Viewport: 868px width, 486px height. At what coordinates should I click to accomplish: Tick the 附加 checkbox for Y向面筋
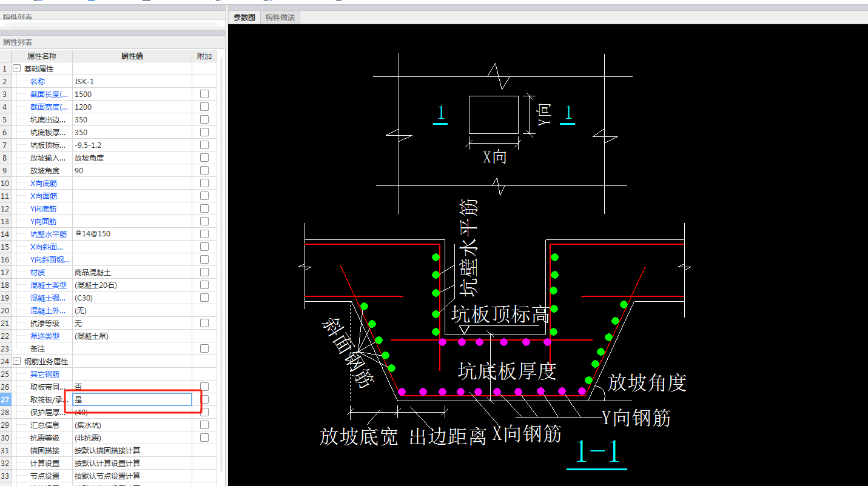204,221
